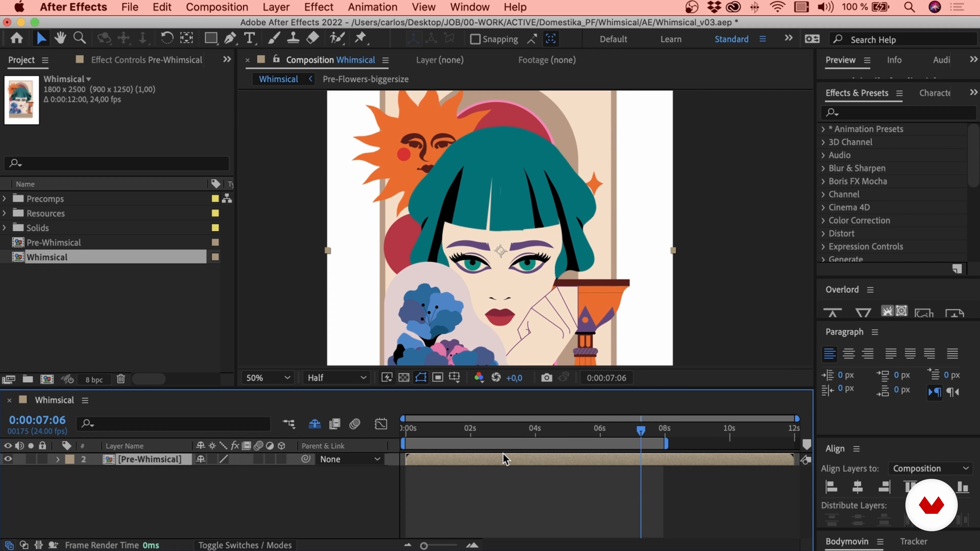This screenshot has height=551, width=980.
Task: Switch to the Info panel tab
Action: tap(894, 60)
